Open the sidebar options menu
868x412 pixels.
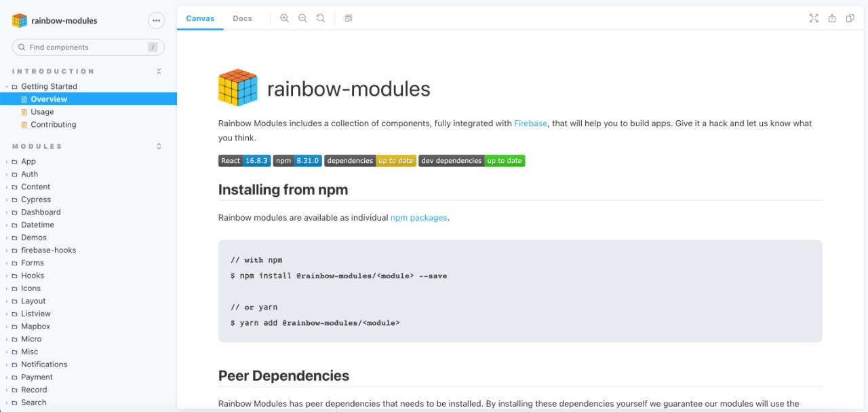(x=157, y=20)
